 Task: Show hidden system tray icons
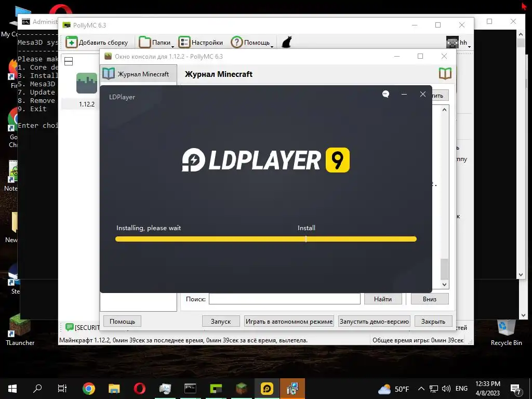tap(421, 389)
